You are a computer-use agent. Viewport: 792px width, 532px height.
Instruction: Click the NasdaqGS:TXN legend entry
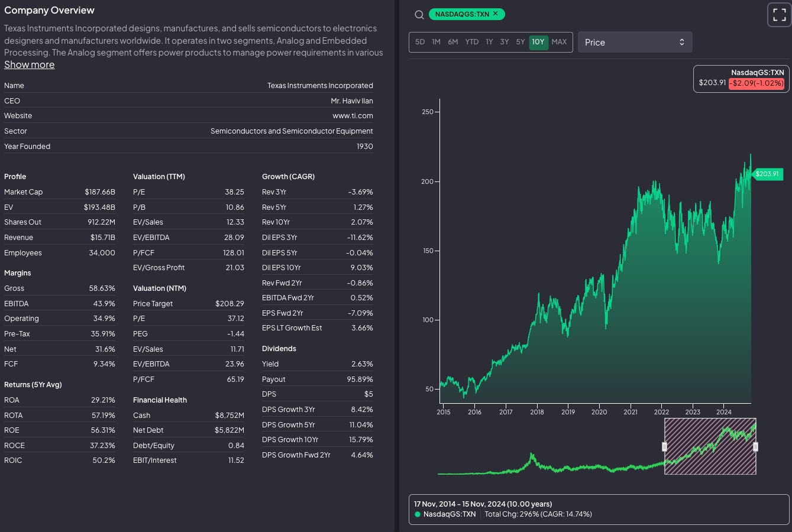(x=445, y=514)
